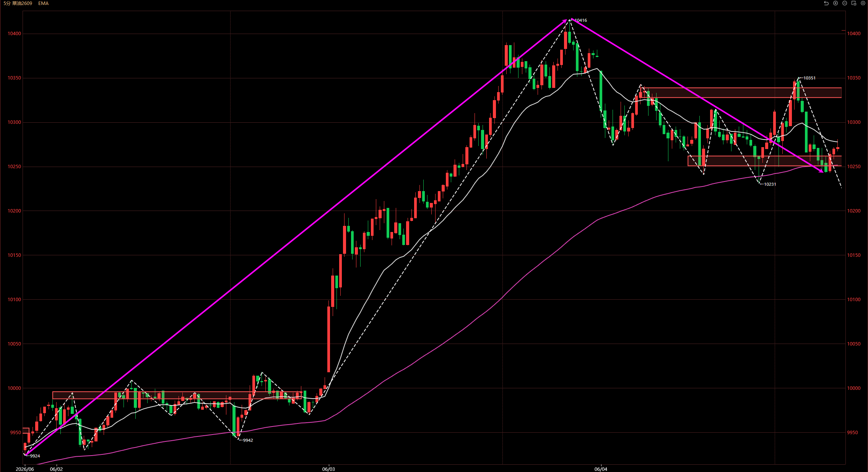868x472 pixels.
Task: Select the 06/03 date axis label
Action: point(328,469)
